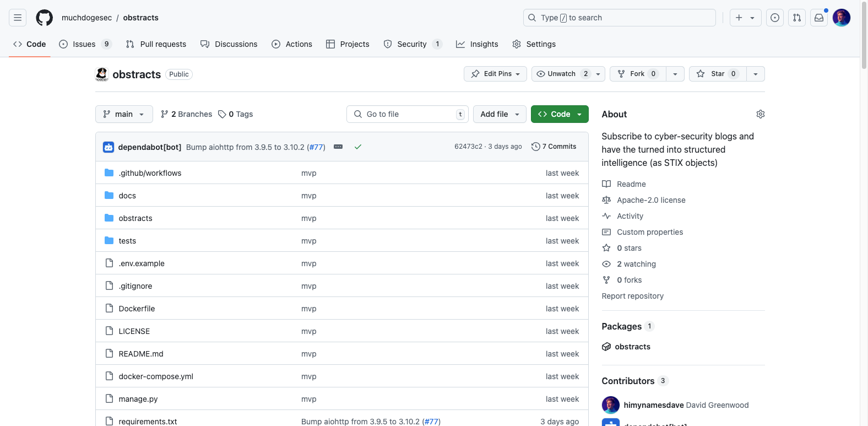Toggle Unwatch for this repository
This screenshot has height=426, width=868.
562,74
